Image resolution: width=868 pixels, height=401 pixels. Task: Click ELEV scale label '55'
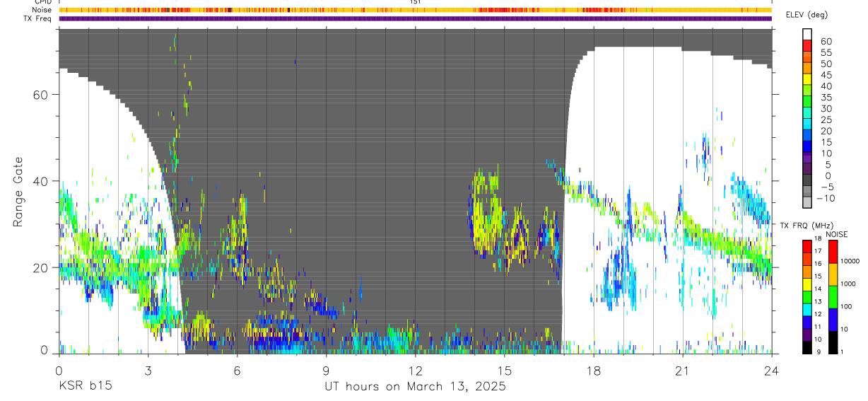click(x=825, y=52)
